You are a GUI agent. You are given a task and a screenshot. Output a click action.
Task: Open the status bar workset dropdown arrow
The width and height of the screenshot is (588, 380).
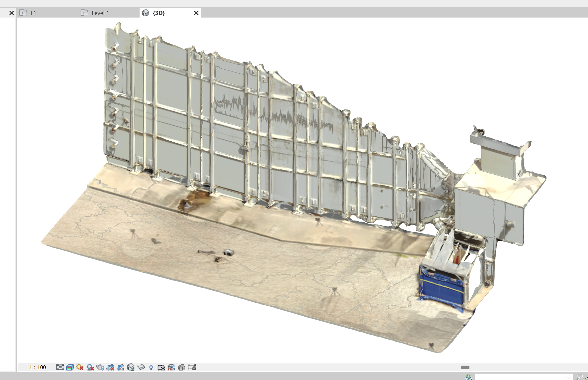569,377
